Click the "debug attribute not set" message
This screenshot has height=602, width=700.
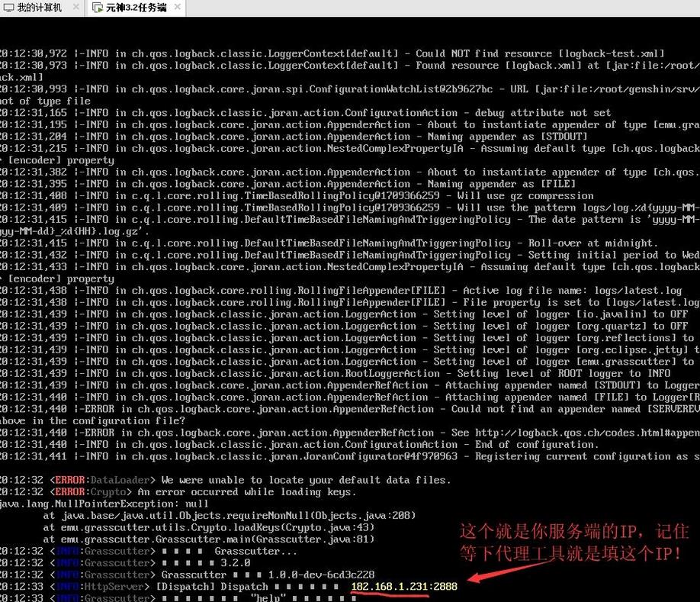[543, 113]
